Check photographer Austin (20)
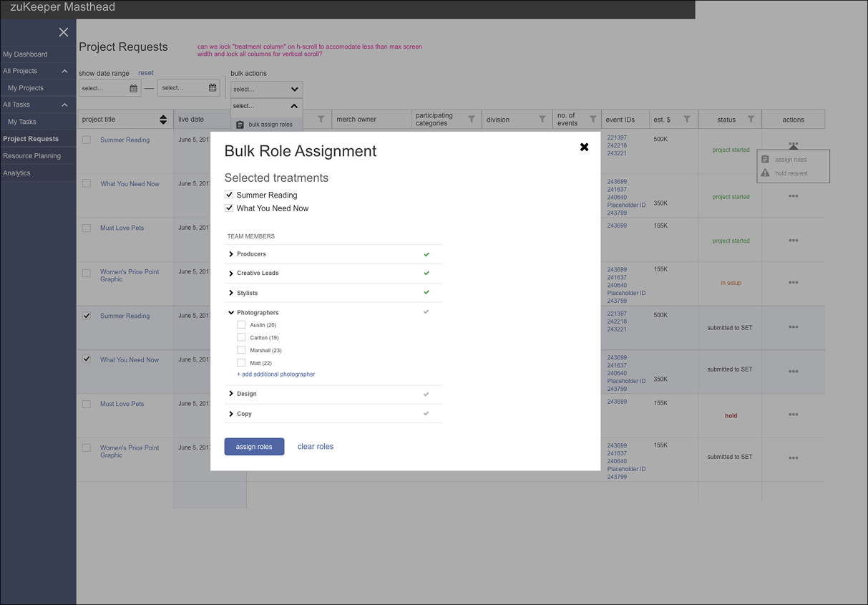Viewport: 868px width, 605px height. [x=241, y=324]
